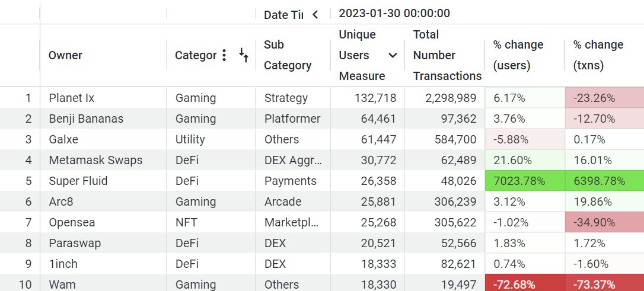This screenshot has width=644, height=291.
Task: Collapse the Date Time pivot chevron
Action: (x=315, y=15)
